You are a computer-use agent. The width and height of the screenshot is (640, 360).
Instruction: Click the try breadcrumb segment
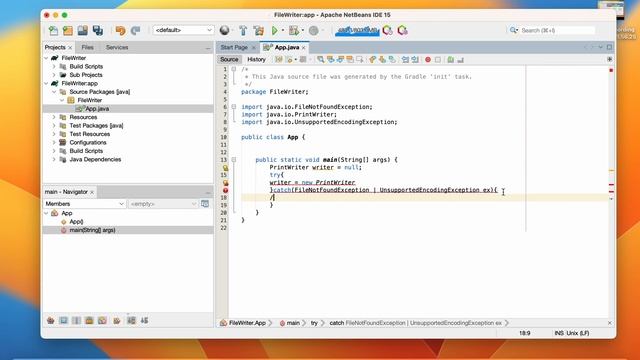click(x=314, y=323)
